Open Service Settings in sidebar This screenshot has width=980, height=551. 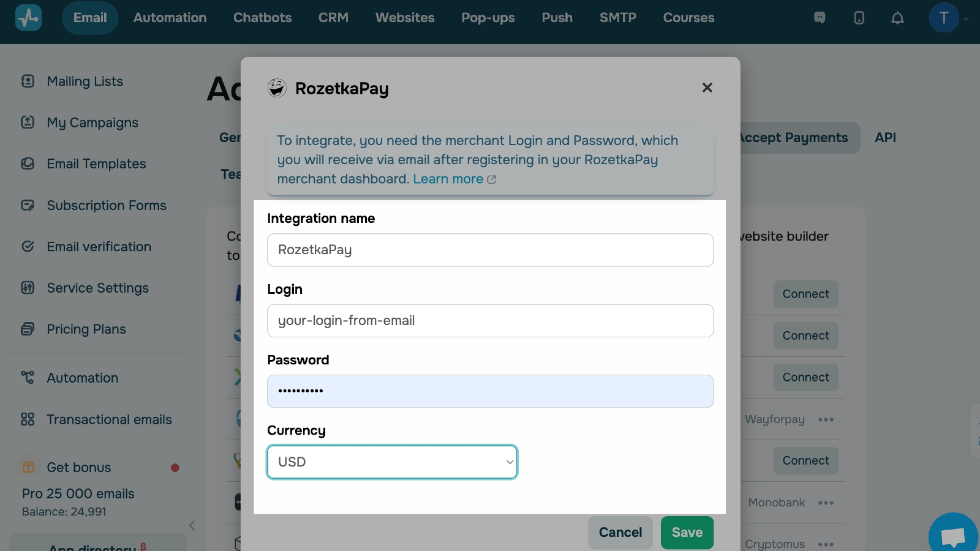[98, 288]
